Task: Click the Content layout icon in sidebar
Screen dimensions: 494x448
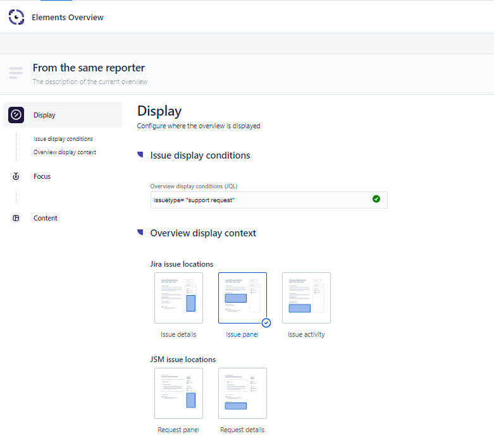Action: click(x=16, y=219)
